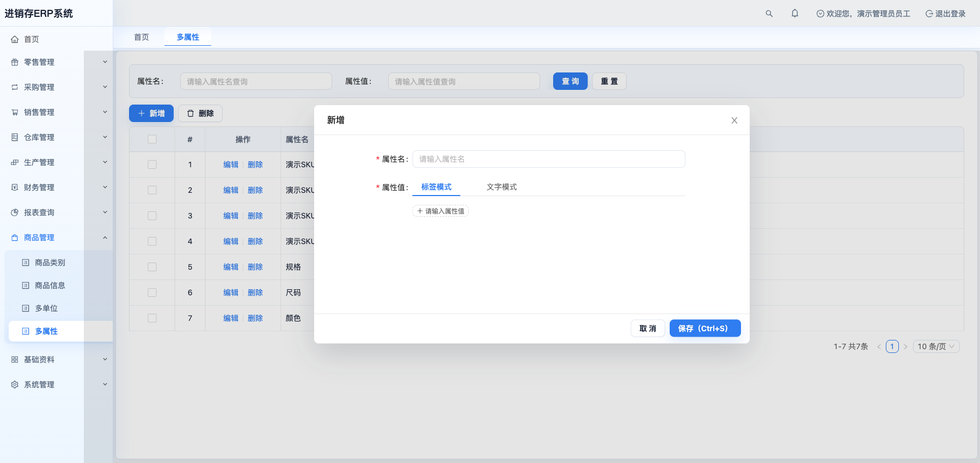Expand the 报表查询 menu chevron
This screenshot has width=980, height=463.
tap(105, 212)
